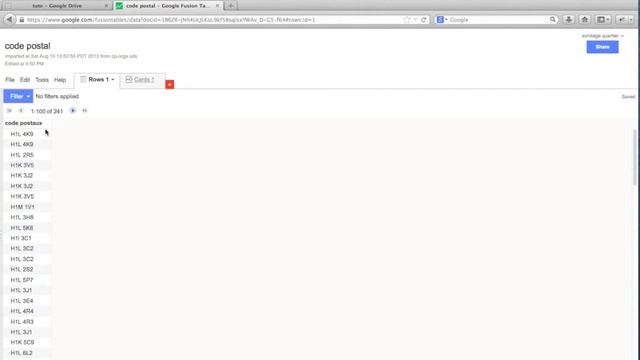Jump to the first page of rows

[9, 111]
